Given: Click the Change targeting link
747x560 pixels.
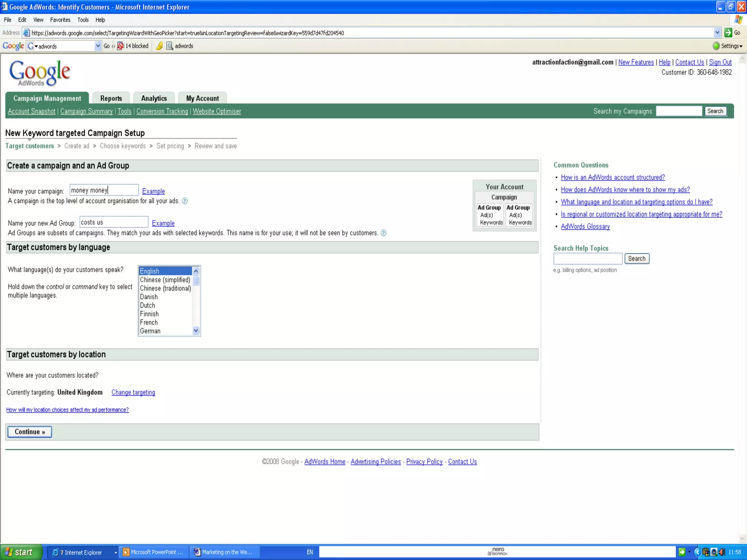Looking at the screenshot, I should click(133, 392).
